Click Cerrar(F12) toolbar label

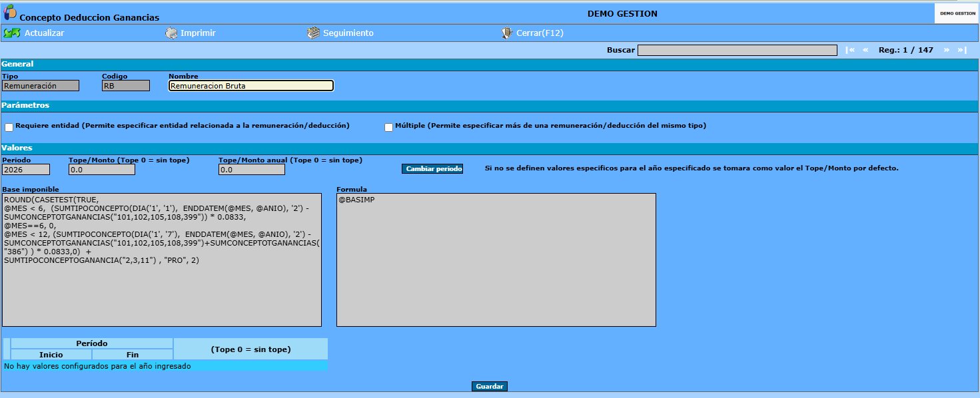tap(540, 33)
